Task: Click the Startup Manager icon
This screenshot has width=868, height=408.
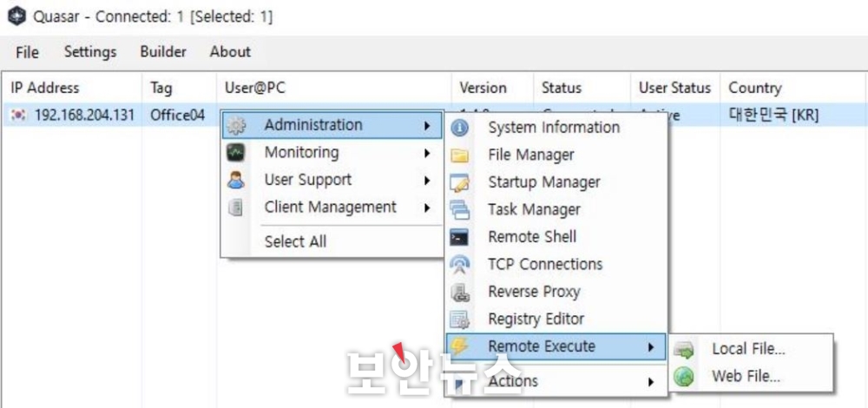Action: click(x=459, y=183)
